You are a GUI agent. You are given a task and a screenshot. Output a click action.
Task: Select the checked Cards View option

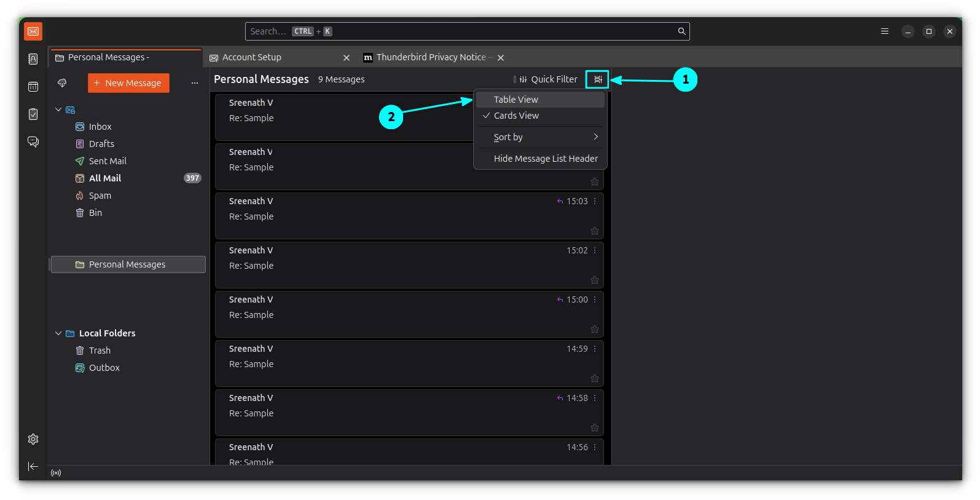[516, 116]
